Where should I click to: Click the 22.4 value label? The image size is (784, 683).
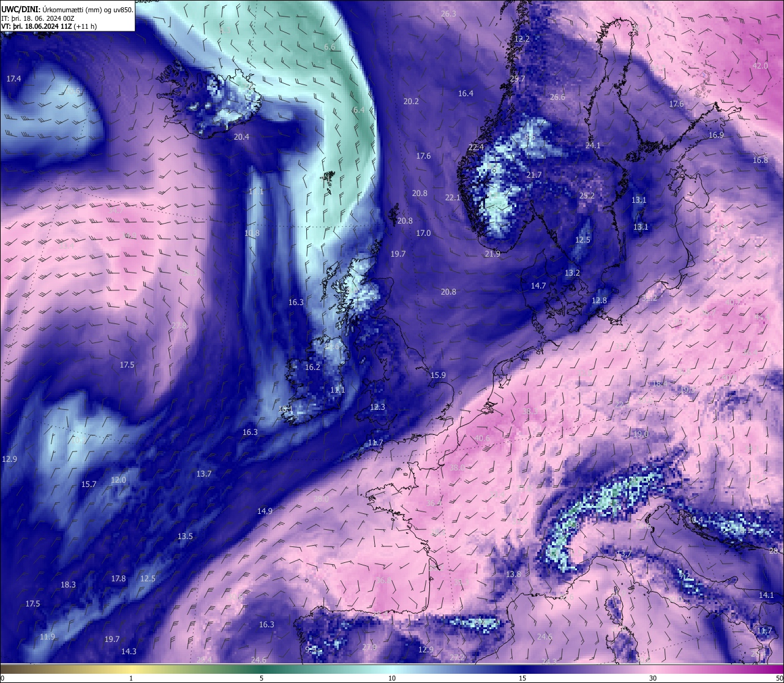pyautogui.click(x=476, y=148)
